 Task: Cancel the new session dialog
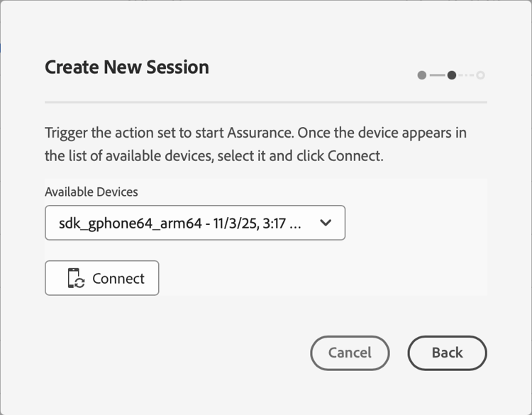coord(350,353)
